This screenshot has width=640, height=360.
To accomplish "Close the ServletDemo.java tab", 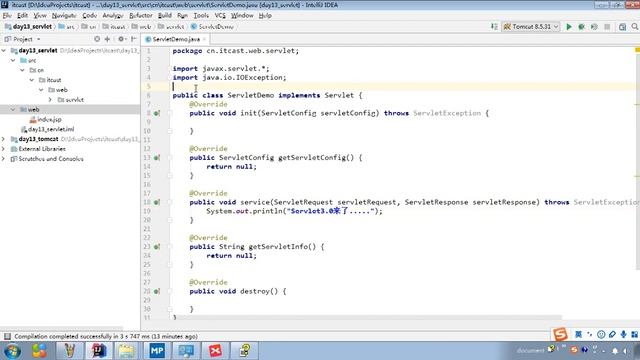I will point(204,39).
